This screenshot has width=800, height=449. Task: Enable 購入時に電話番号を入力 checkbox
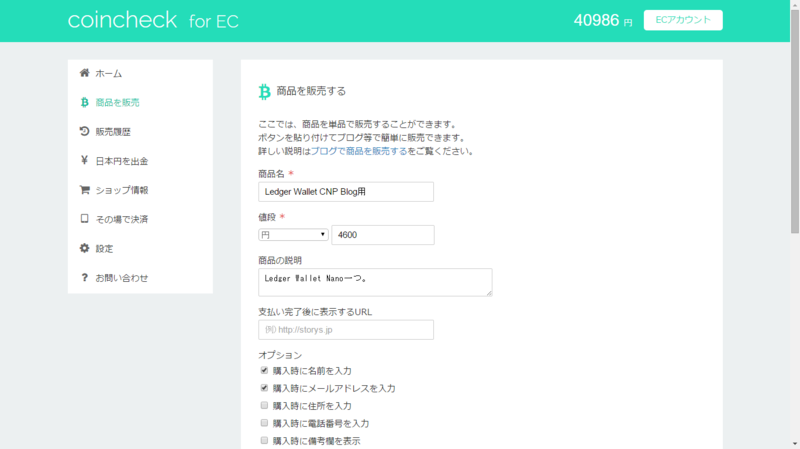[264, 422]
